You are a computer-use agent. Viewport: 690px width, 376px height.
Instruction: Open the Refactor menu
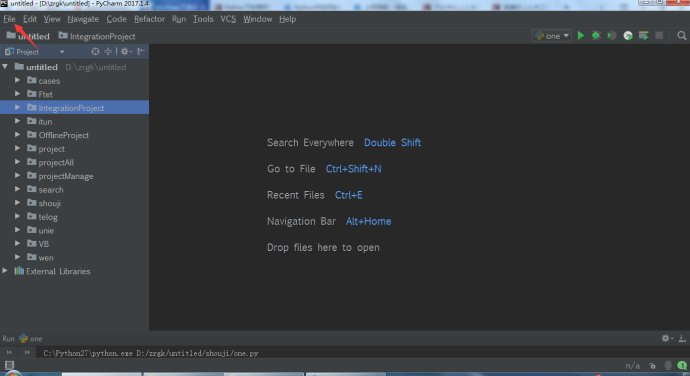coord(150,19)
